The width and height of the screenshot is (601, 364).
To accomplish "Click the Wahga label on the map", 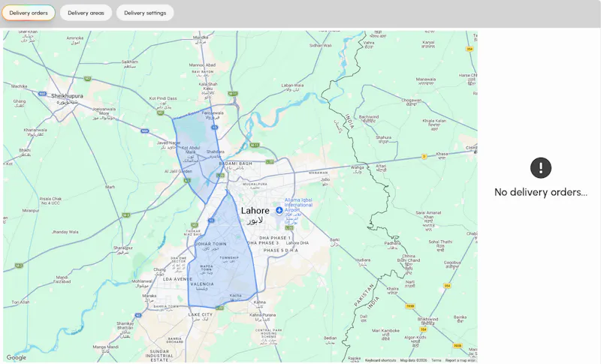I will click(x=358, y=167).
